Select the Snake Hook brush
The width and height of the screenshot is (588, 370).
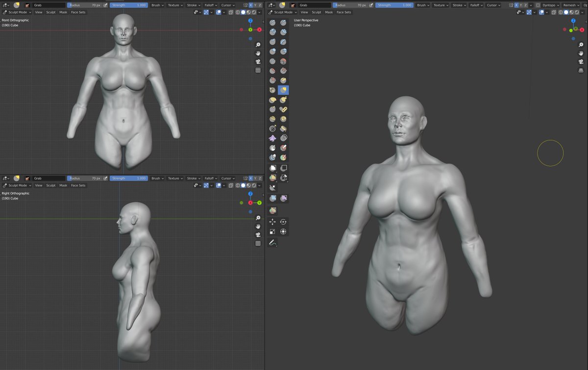tap(283, 100)
